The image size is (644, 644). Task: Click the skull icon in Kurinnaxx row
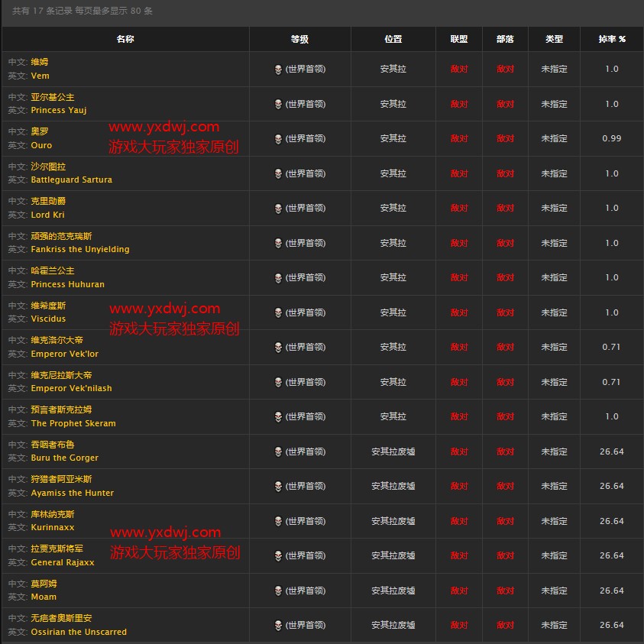[x=278, y=521]
